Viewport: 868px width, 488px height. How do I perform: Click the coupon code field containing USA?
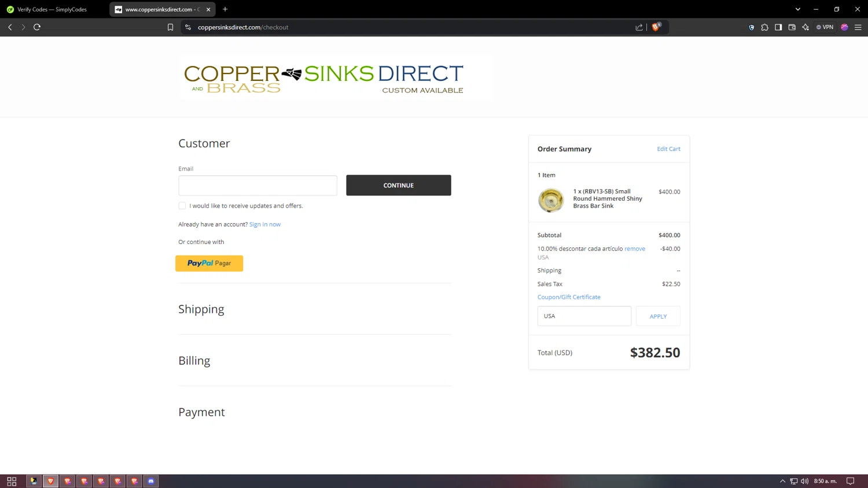click(584, 316)
